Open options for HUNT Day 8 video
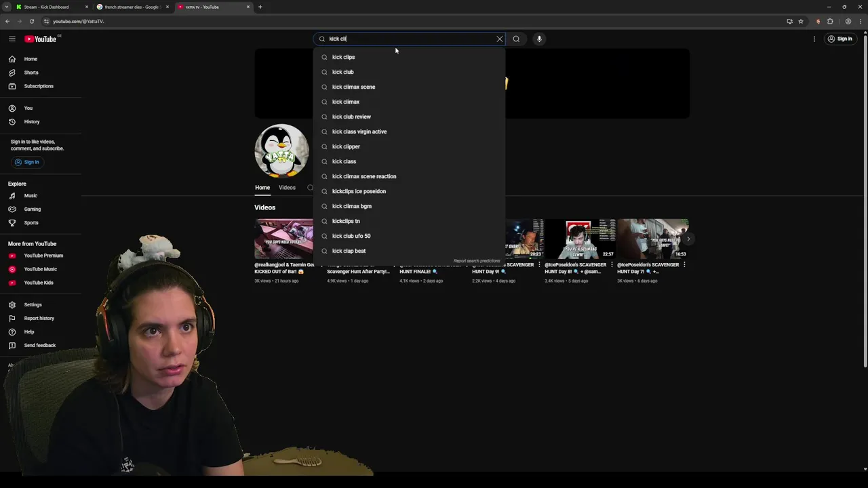 612,265
